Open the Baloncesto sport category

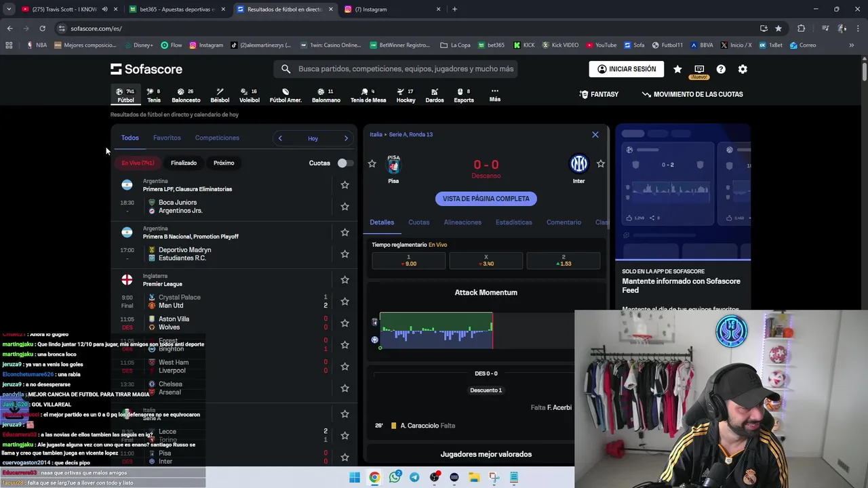[186, 95]
